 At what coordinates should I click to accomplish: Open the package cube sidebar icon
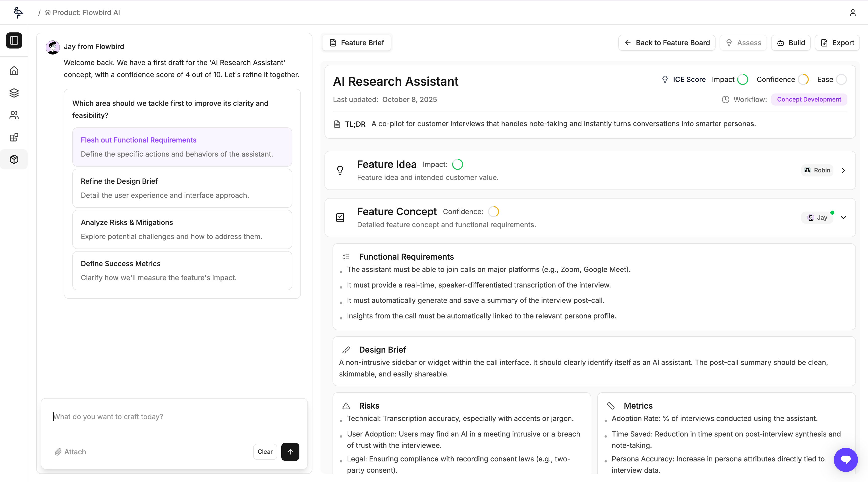(x=14, y=159)
